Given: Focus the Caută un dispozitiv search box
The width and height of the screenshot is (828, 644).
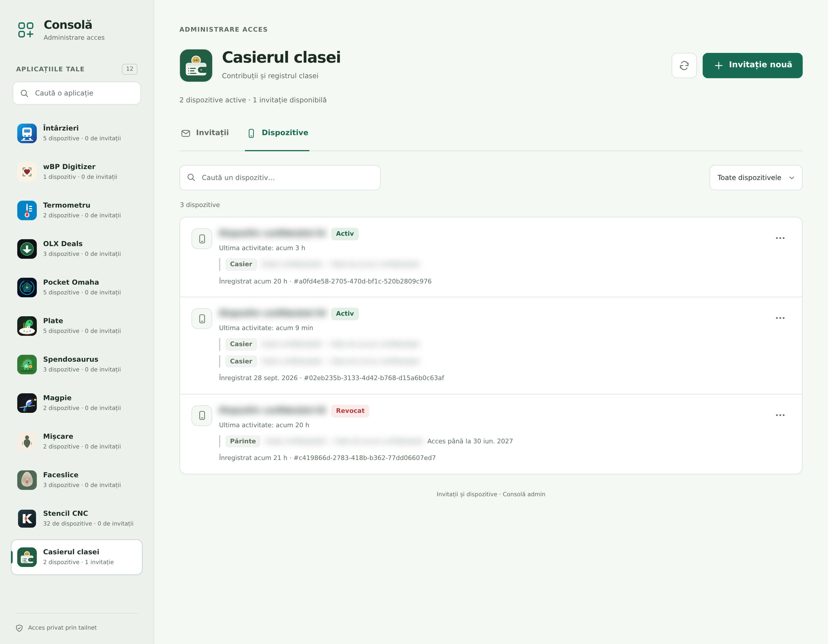Looking at the screenshot, I should [x=280, y=178].
